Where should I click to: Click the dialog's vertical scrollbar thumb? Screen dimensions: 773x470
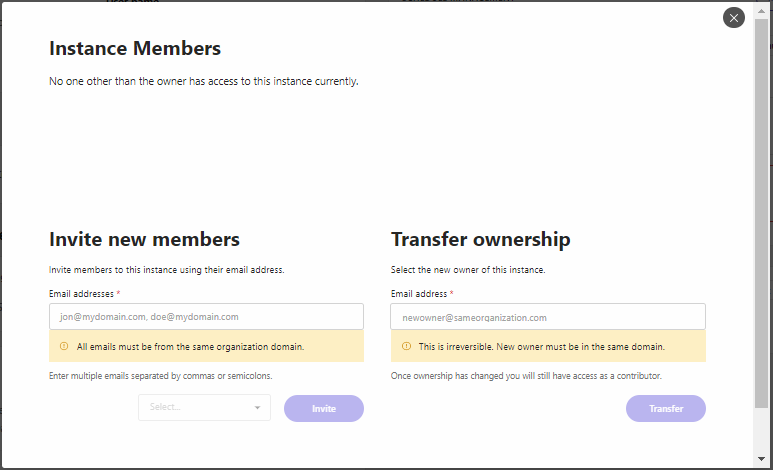[x=762, y=200]
